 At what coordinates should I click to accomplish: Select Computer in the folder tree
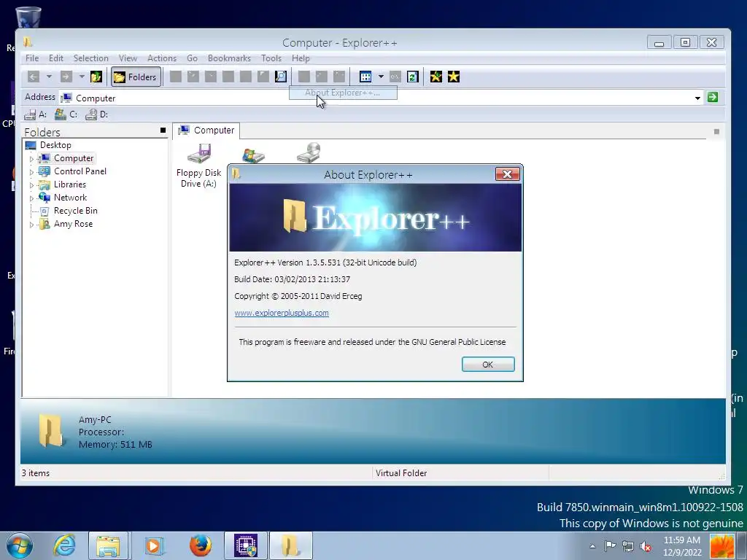pos(74,158)
